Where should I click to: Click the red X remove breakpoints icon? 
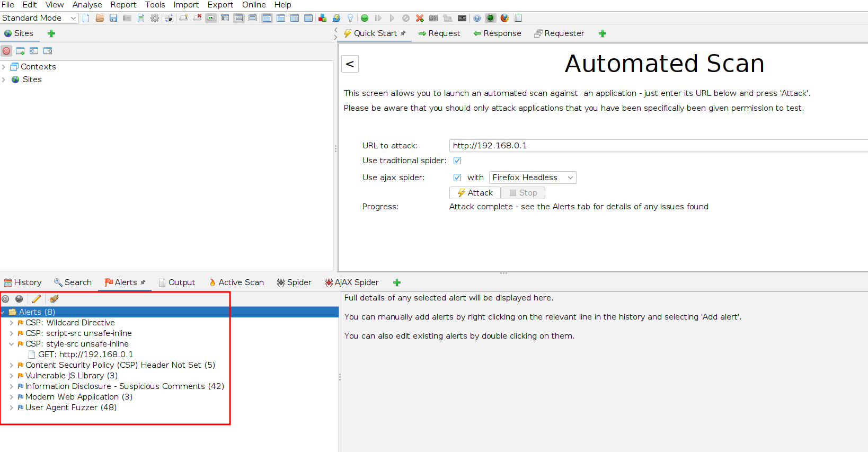click(420, 18)
